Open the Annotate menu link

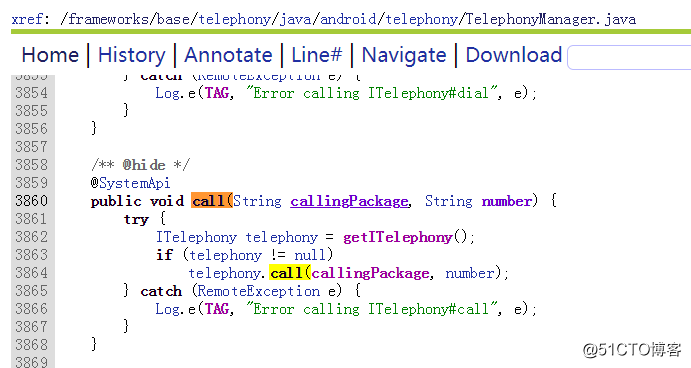228,56
